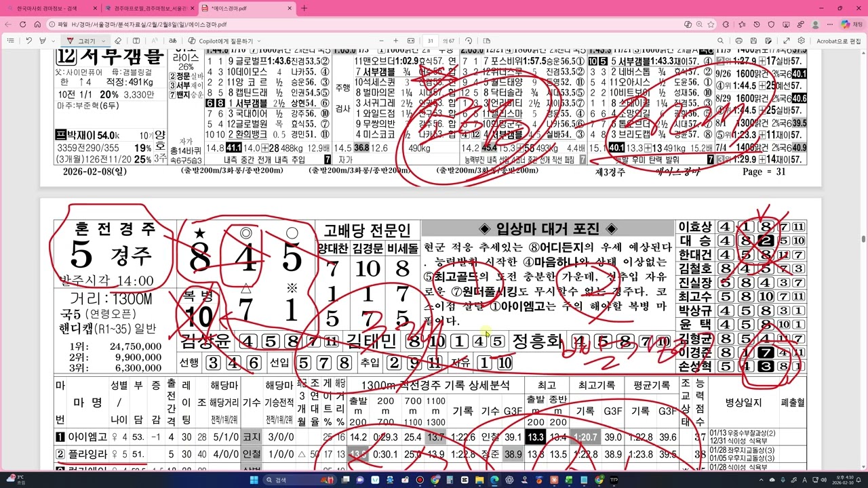Open the browser profile avatar
Viewport: 868px width, 488px height.
(x=815, y=24)
